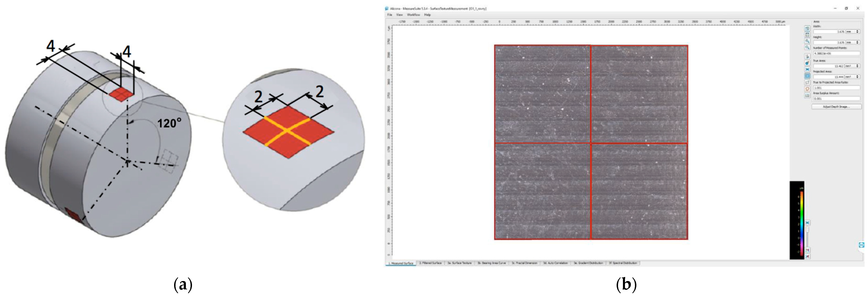
Task: Click the depth color scale slider handle
Action: coord(807,230)
